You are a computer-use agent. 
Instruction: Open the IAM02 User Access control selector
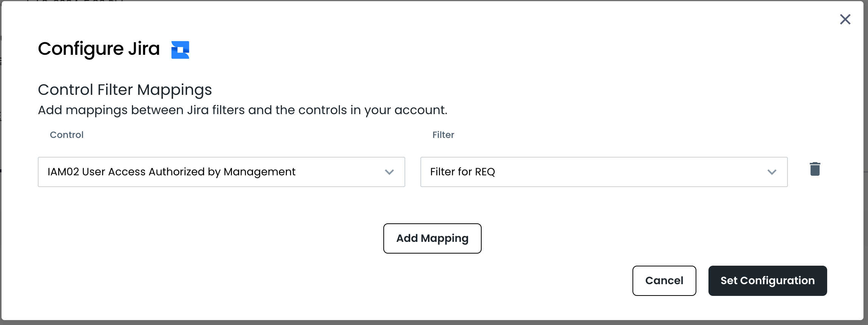(221, 172)
